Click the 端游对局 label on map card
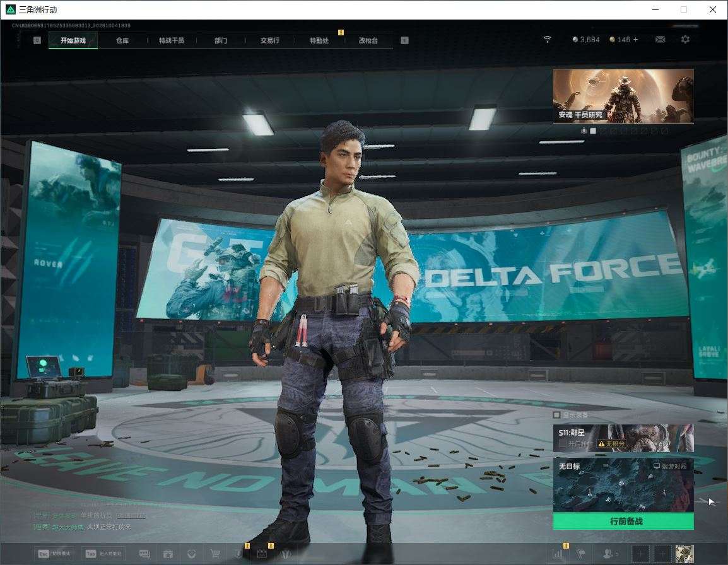 pyautogui.click(x=670, y=466)
